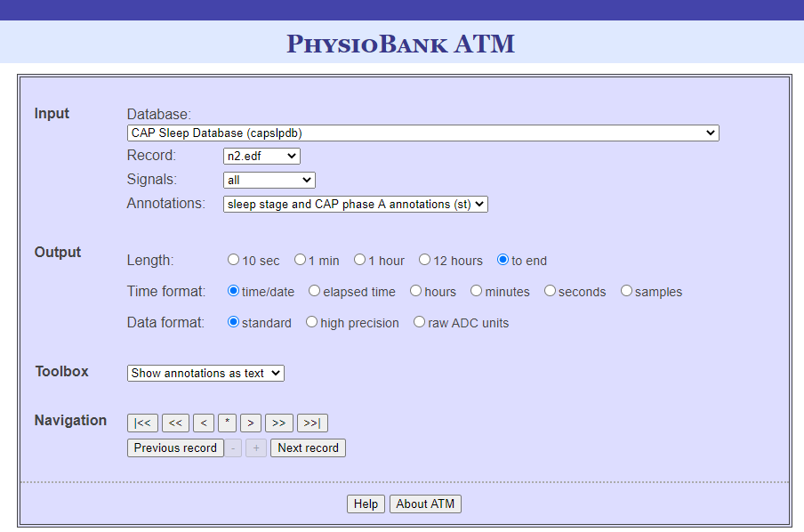
Task: Click the Annotations: field label
Action: point(166,203)
